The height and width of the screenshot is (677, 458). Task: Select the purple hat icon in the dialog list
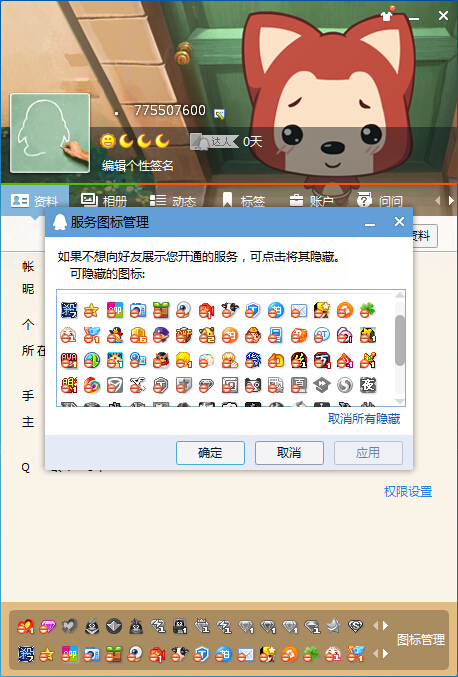[161, 335]
